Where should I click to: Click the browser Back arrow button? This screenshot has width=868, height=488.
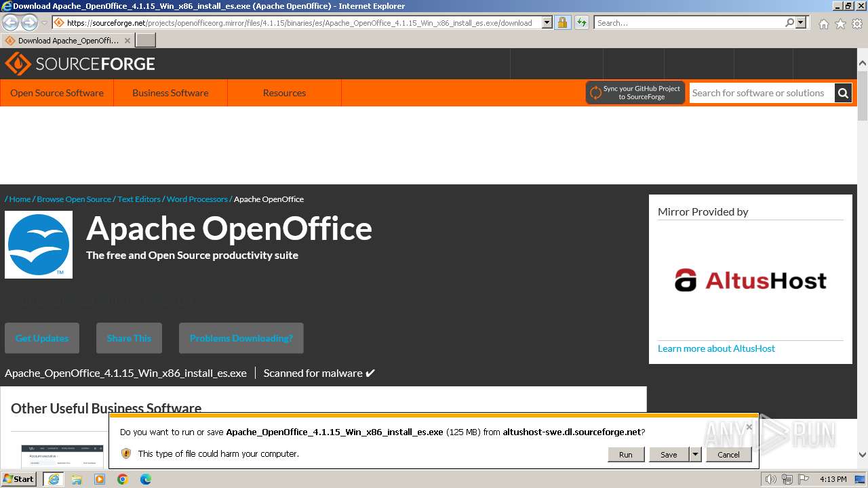[x=11, y=22]
